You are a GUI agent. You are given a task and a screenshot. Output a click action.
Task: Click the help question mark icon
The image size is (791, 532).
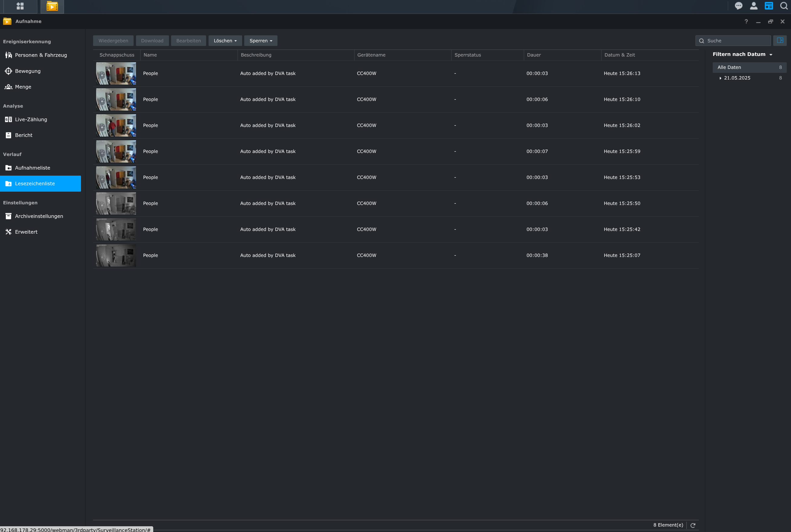(746, 21)
